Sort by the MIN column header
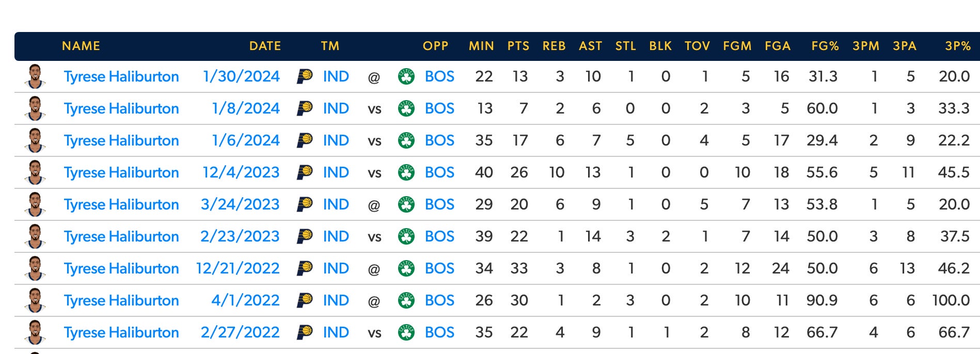Screen dimensions: 980x354 (481, 46)
